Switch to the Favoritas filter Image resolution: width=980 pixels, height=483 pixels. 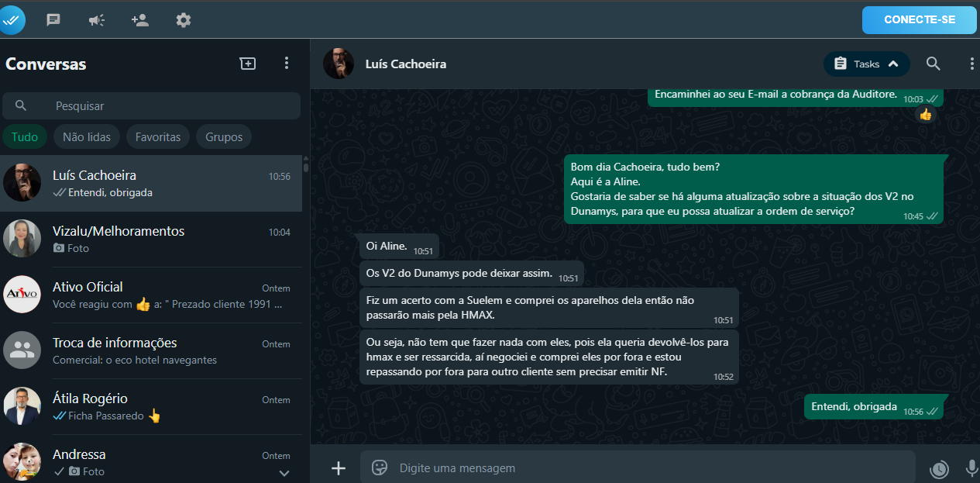point(158,137)
